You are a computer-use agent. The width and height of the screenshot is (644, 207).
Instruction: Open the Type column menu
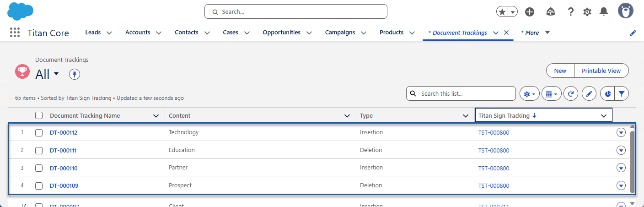tap(466, 116)
